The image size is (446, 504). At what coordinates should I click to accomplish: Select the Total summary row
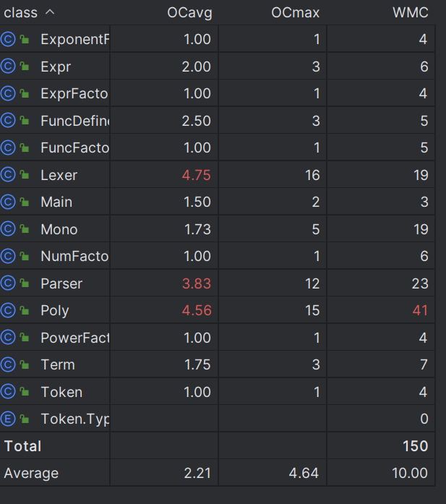(218, 446)
